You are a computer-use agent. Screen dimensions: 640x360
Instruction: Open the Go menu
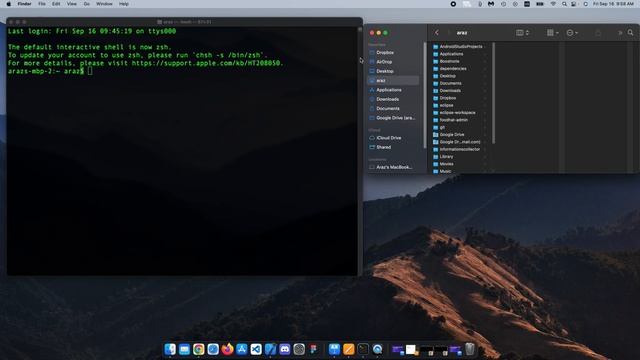87,4
